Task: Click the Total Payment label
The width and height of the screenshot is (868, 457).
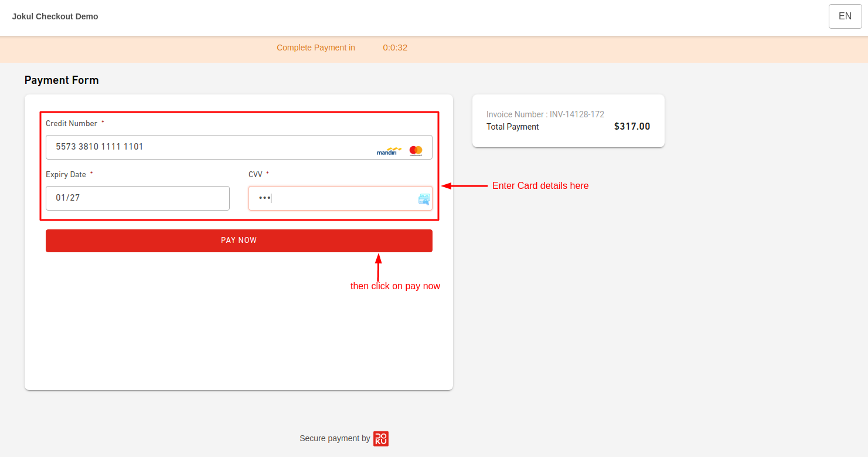Action: click(513, 127)
